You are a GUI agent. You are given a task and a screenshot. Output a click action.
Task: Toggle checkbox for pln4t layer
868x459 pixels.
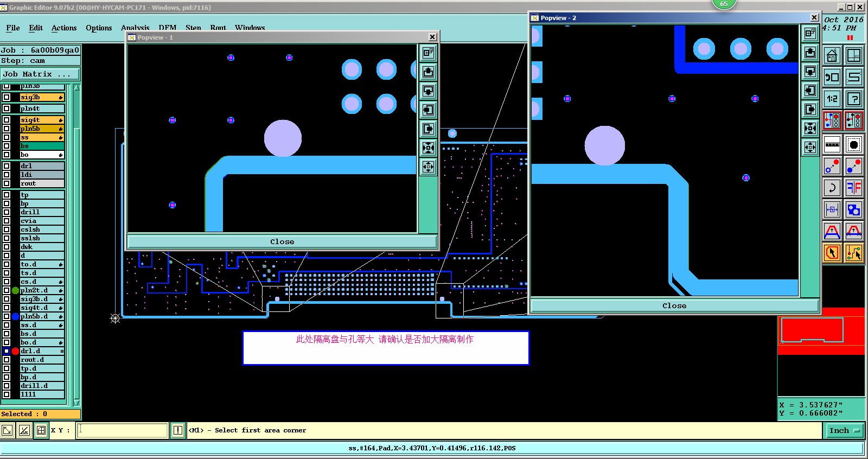(7, 109)
